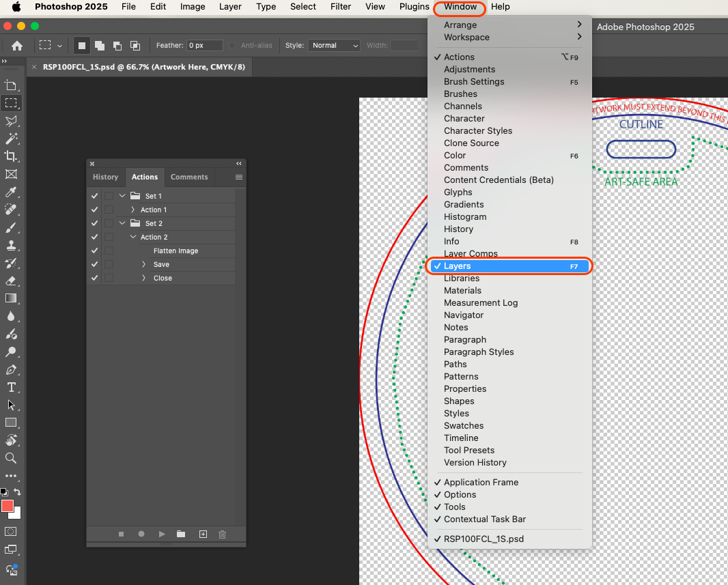728x585 pixels.
Task: Reset to default black and white colors
Action: [x=4, y=492]
